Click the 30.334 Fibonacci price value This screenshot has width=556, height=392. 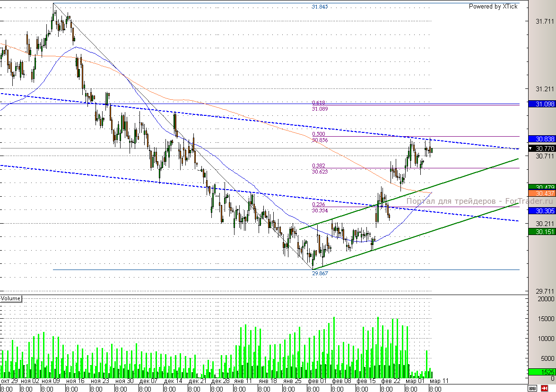pyautogui.click(x=320, y=211)
